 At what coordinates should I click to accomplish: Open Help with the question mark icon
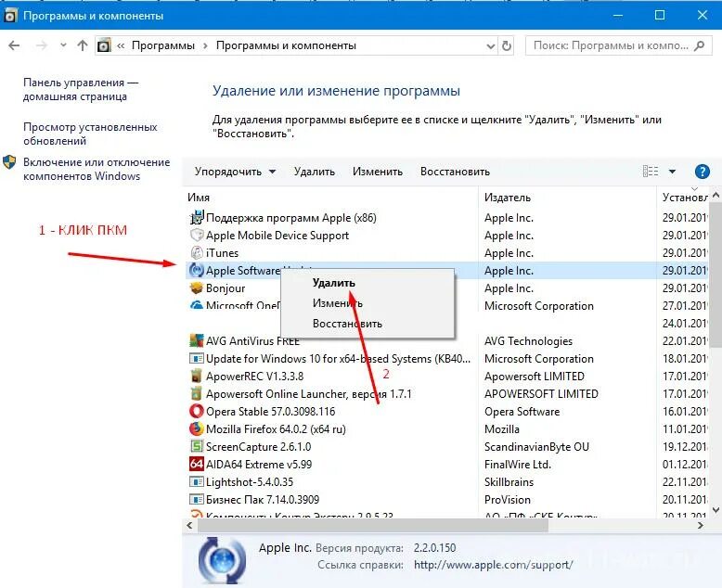(x=702, y=172)
